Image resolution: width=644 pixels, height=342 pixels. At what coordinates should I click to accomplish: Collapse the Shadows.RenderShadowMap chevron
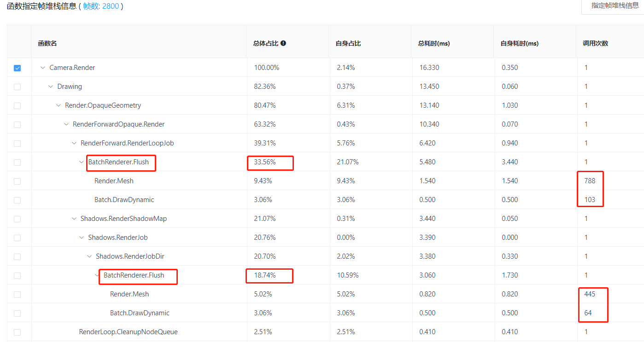[74, 219]
